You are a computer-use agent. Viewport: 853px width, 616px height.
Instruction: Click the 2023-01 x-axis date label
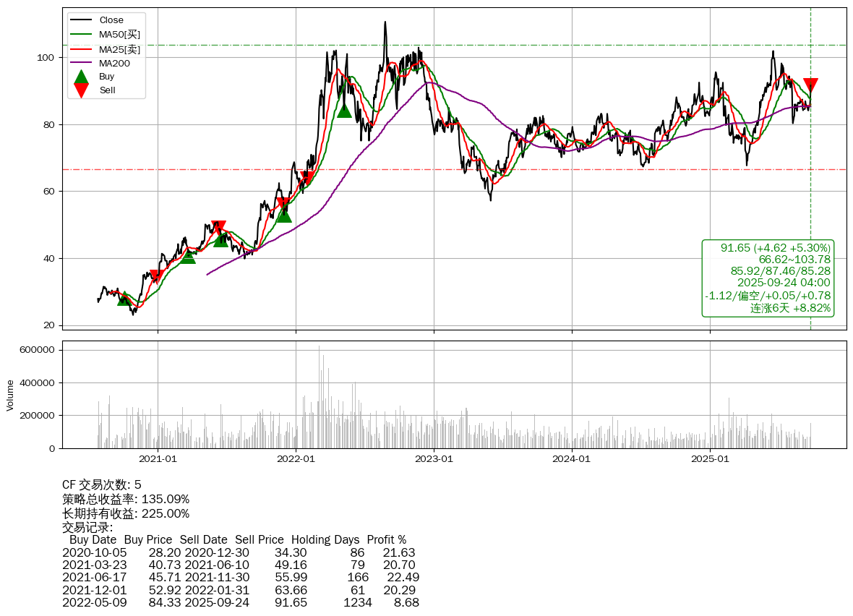(434, 458)
